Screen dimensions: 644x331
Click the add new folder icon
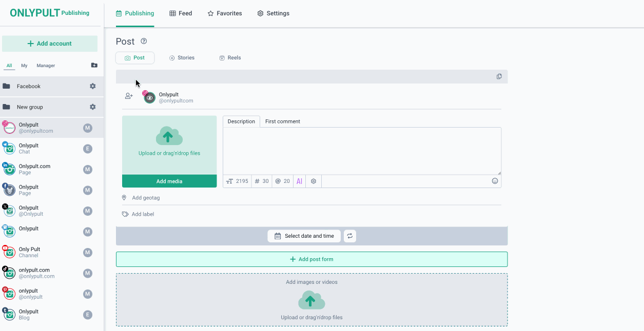pyautogui.click(x=94, y=66)
